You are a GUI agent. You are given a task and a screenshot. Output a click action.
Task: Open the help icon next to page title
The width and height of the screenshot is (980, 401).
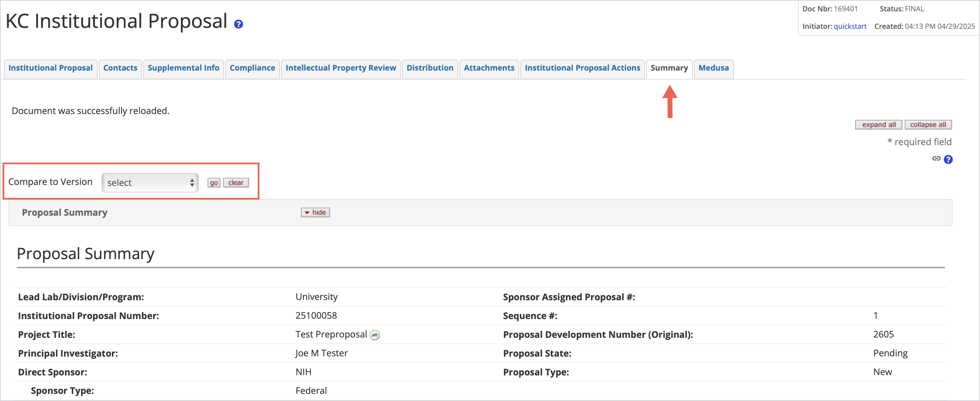click(239, 24)
